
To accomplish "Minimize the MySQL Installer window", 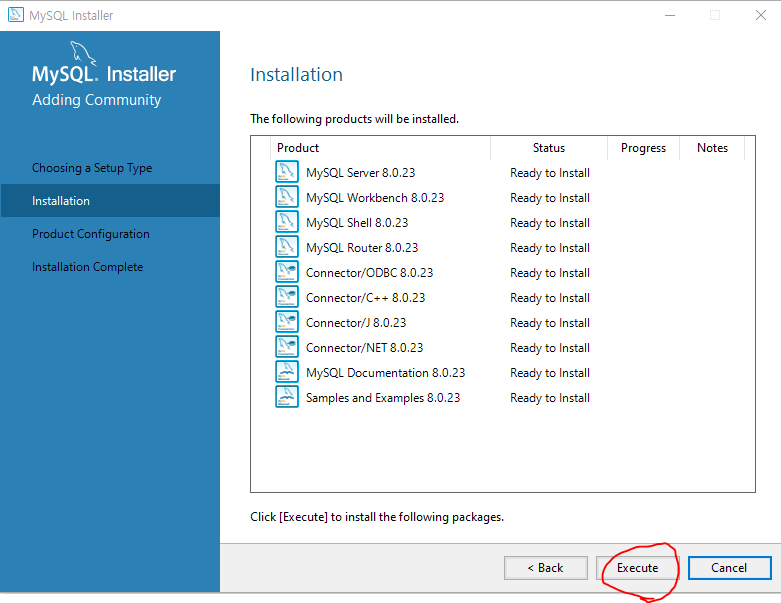I will pyautogui.click(x=670, y=15).
